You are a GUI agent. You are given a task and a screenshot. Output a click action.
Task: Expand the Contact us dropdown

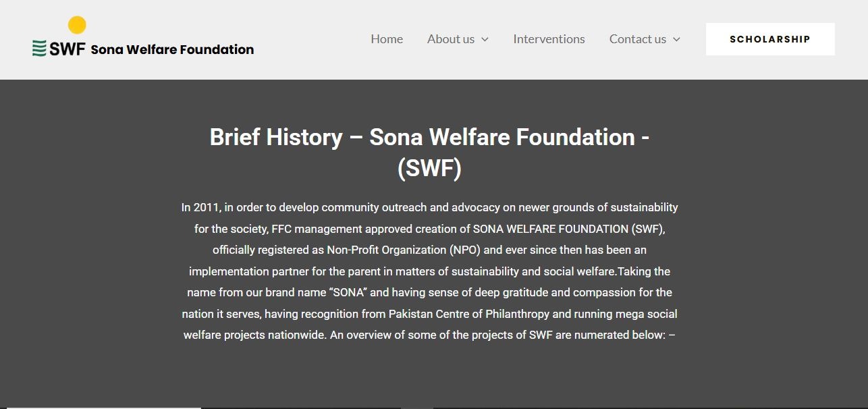point(637,39)
